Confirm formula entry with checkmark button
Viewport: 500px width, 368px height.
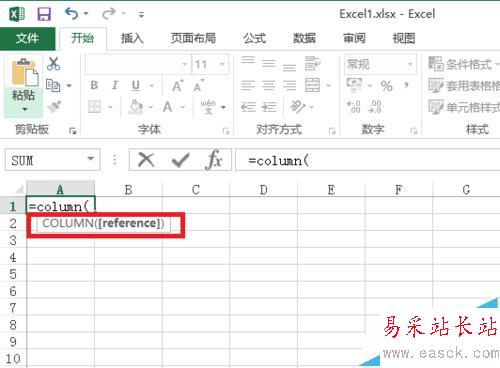tap(181, 160)
